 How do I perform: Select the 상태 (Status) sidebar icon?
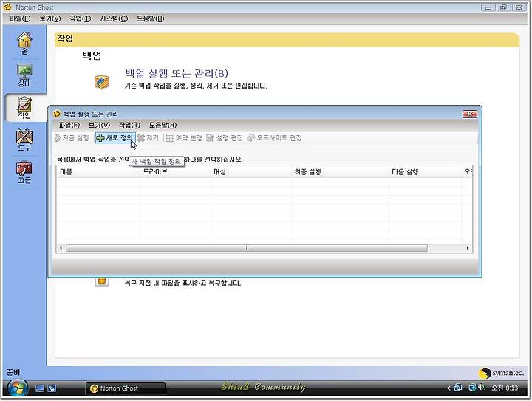tap(24, 75)
